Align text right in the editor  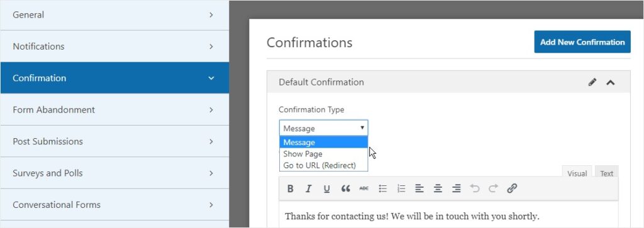[x=457, y=188]
